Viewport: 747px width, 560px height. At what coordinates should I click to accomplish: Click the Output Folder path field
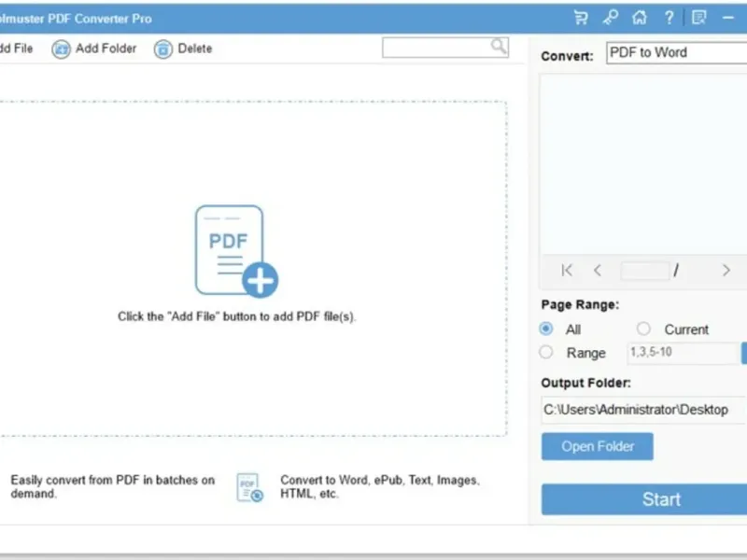pyautogui.click(x=644, y=410)
